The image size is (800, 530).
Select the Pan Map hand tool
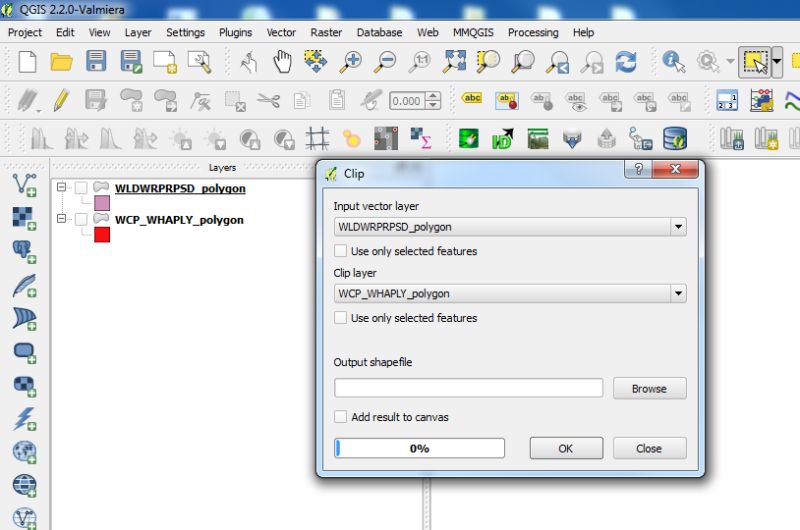pos(282,62)
